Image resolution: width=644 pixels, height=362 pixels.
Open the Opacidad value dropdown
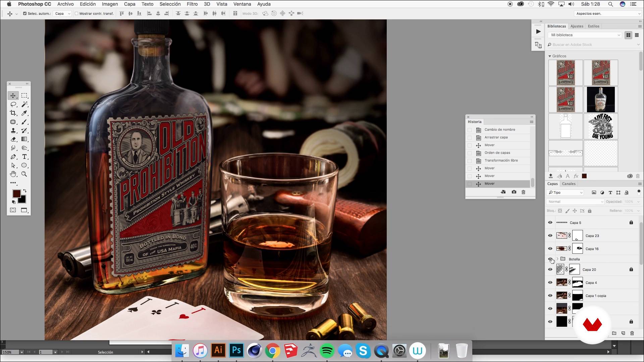click(x=638, y=201)
